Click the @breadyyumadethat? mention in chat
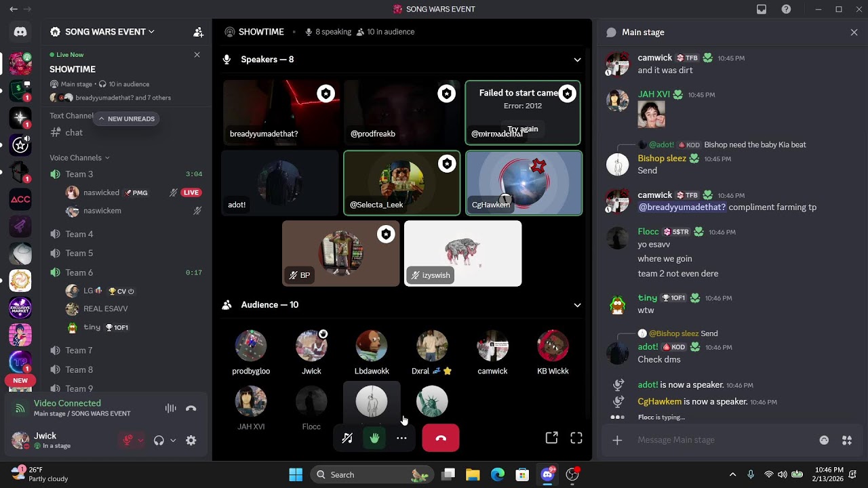868x488 pixels. [x=682, y=207]
